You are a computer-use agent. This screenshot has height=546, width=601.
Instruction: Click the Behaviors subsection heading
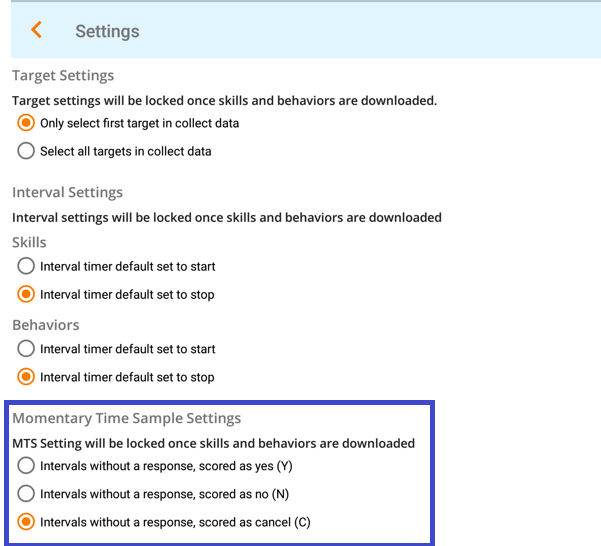tap(45, 325)
